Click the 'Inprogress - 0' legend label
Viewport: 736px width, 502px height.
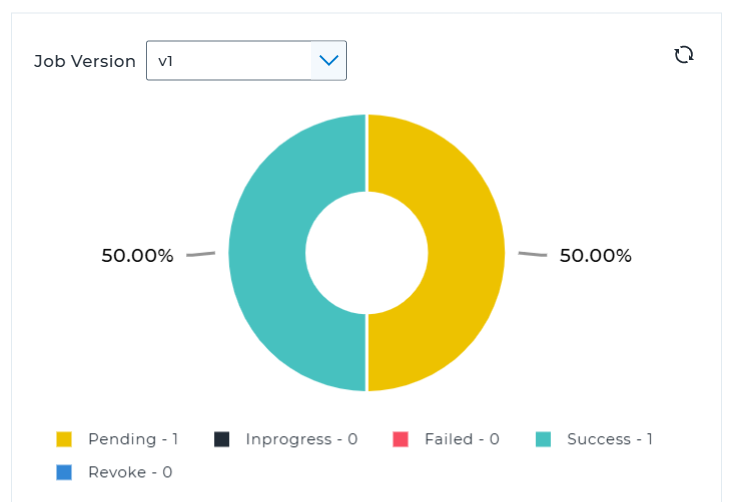[301, 439]
